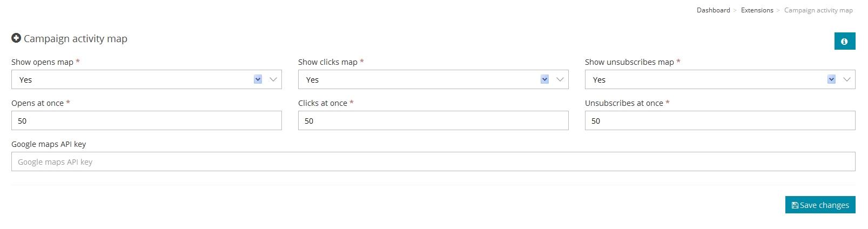The width and height of the screenshot is (868, 229).
Task: Open the Show clicks map Yes select box
Action: click(x=433, y=79)
